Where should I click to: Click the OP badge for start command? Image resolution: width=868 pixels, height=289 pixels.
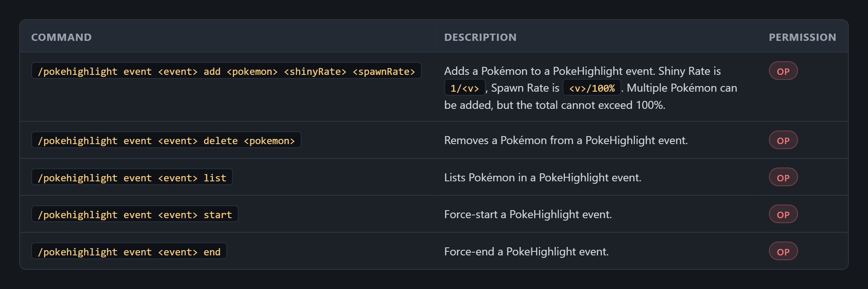(x=783, y=215)
